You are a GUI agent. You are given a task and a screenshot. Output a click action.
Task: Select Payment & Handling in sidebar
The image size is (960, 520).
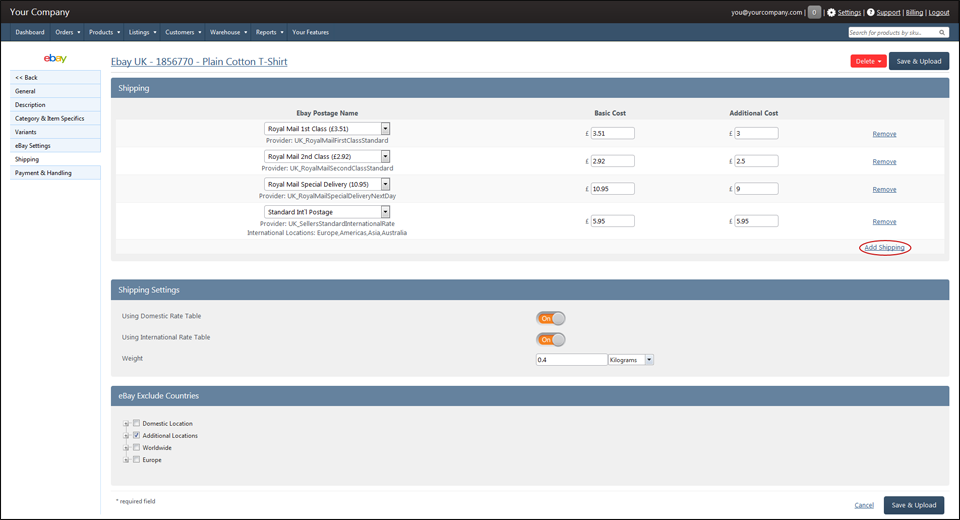(x=55, y=173)
